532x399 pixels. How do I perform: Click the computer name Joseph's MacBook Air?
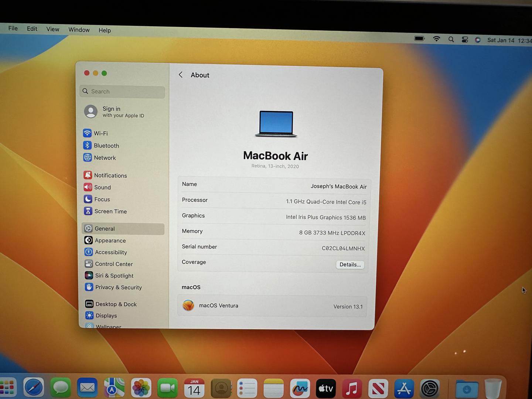(338, 186)
